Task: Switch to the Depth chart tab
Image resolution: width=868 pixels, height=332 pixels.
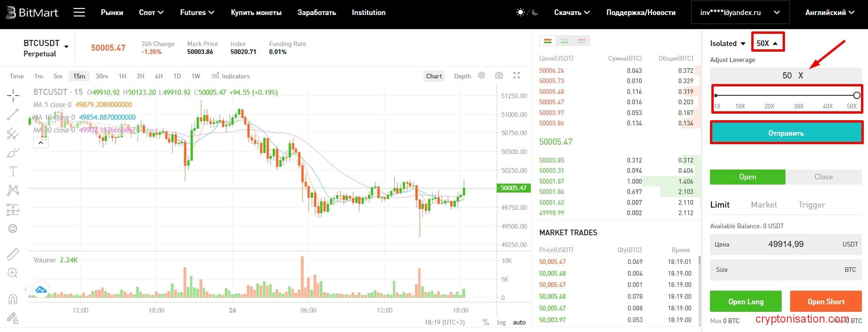Action: point(462,76)
